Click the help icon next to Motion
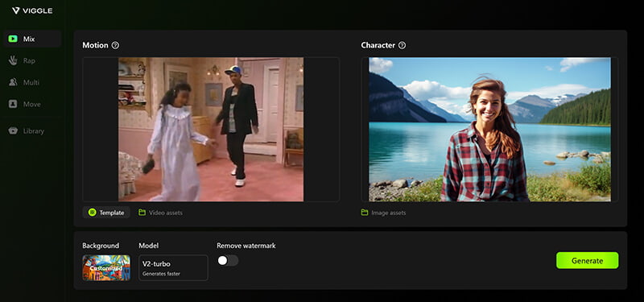The width and height of the screenshot is (644, 302). coord(115,45)
